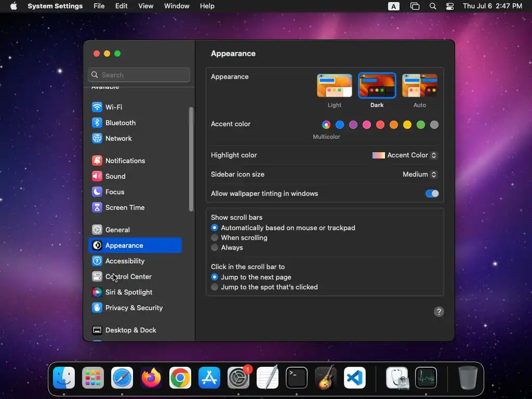Click the Help question mark button
This screenshot has height=399, width=532.
pyautogui.click(x=438, y=312)
